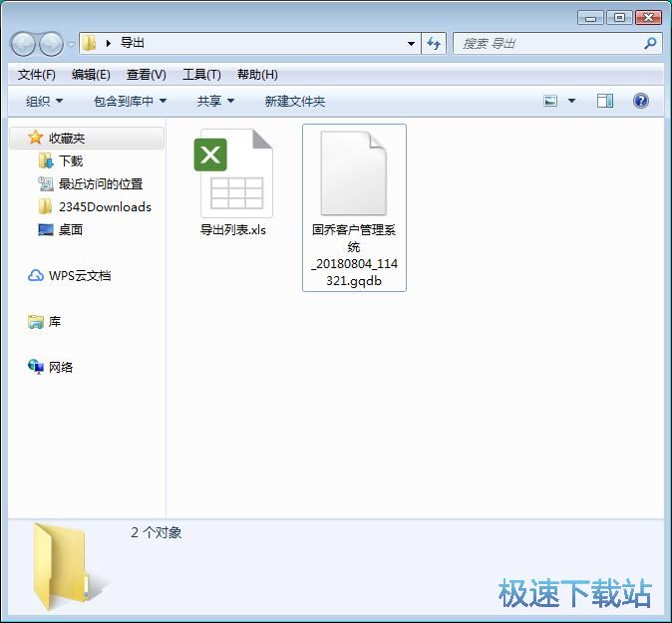
Task: Minimize the 导出 window
Action: pos(590,18)
